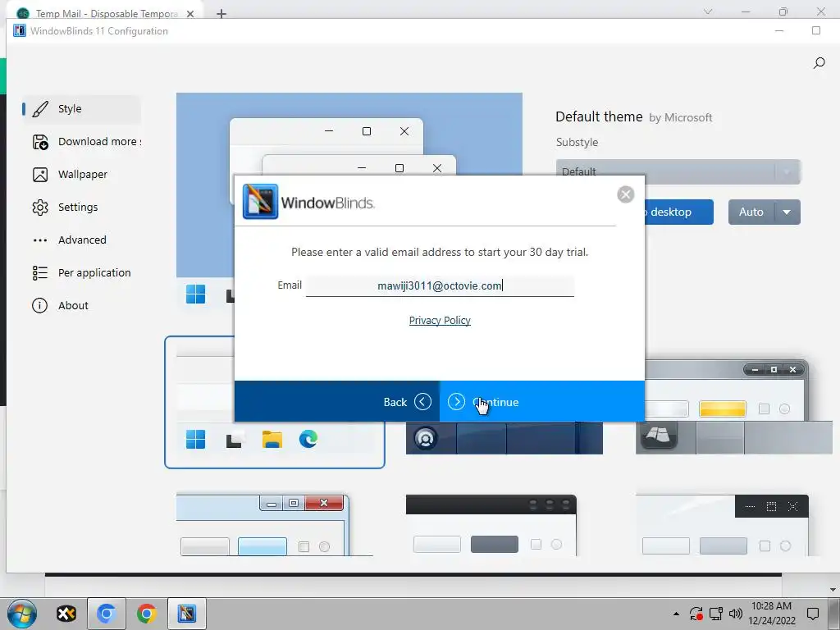The height and width of the screenshot is (630, 840).
Task: Select the dark blue theme thumbnail
Action: 504,438
